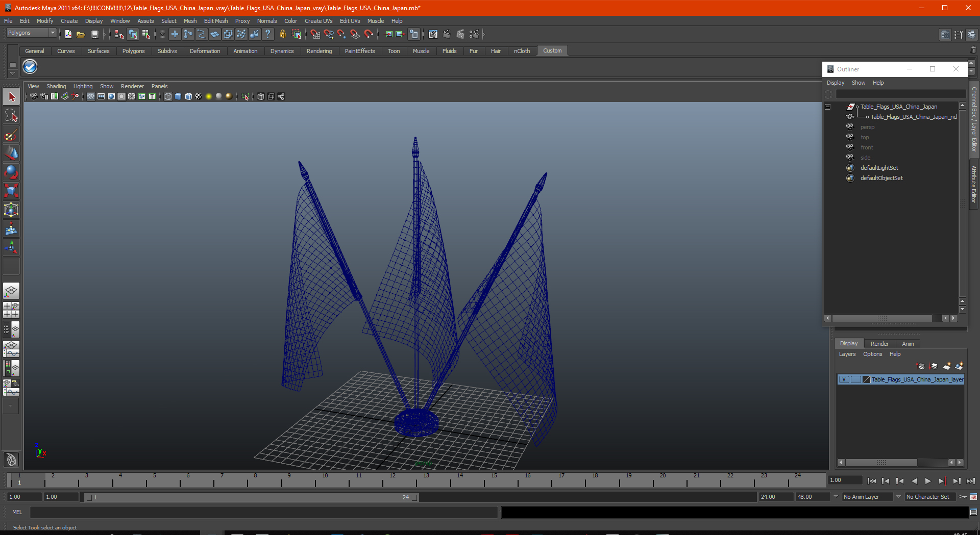Open the Character Set dropdown arrow
Screen dimensions: 980x535
(x=899, y=497)
